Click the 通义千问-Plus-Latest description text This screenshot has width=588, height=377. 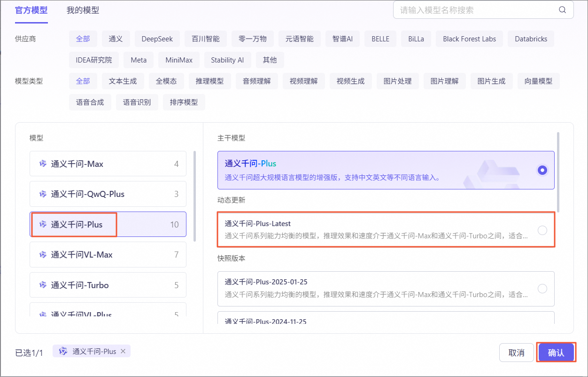click(x=377, y=236)
